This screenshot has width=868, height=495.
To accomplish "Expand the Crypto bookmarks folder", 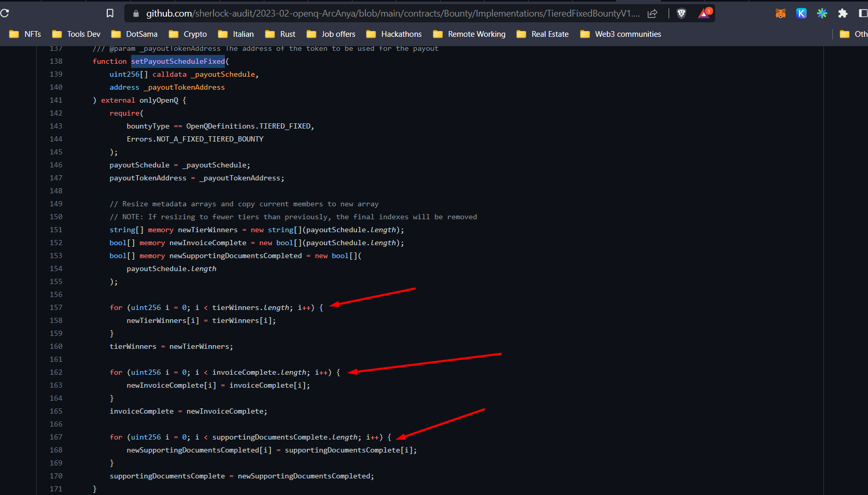I will [188, 34].
